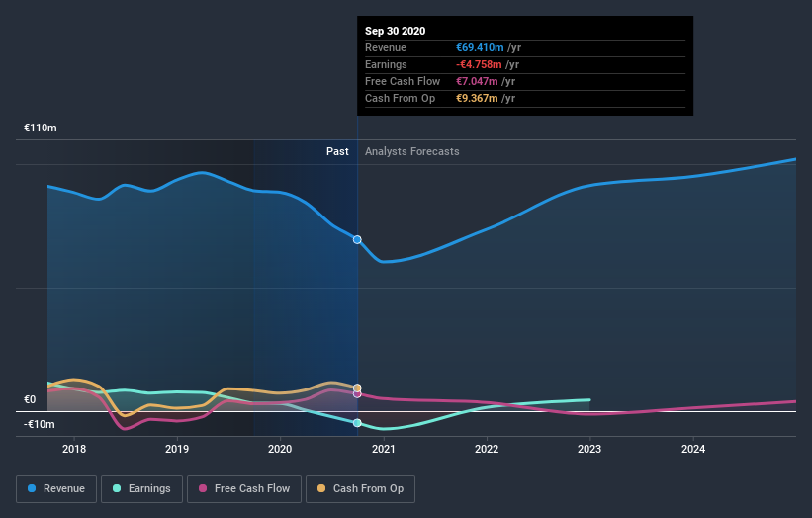Click the 2024 x-axis label
Image resolution: width=812 pixels, height=518 pixels.
tap(693, 449)
